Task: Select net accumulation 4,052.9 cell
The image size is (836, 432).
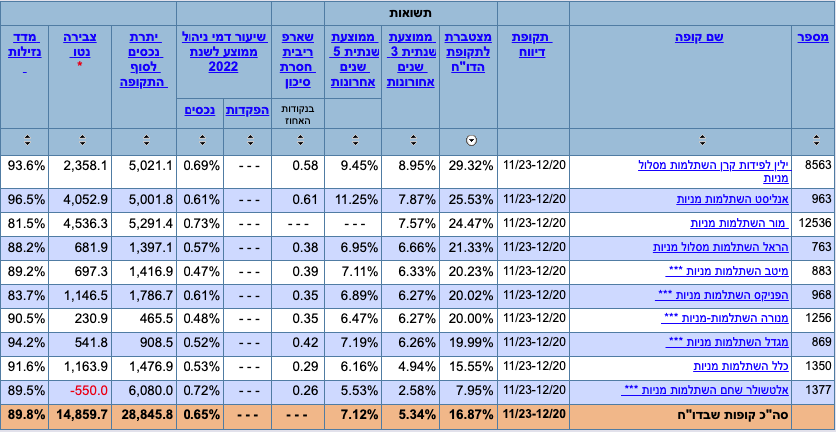Action: click(80, 200)
